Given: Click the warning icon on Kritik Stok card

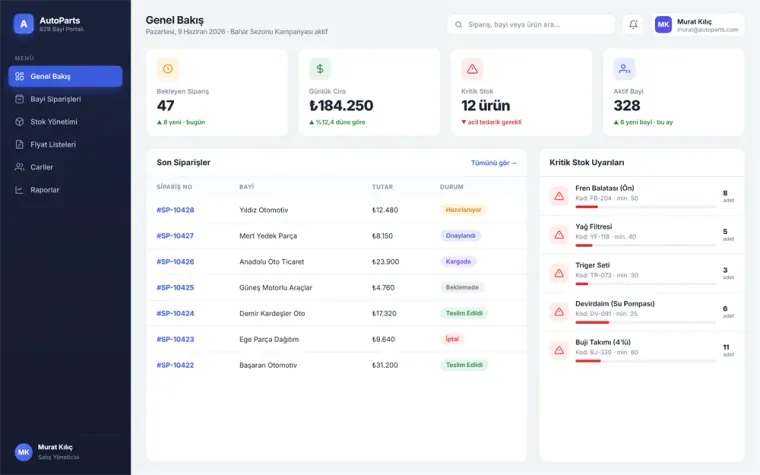Looking at the screenshot, I should (472, 69).
